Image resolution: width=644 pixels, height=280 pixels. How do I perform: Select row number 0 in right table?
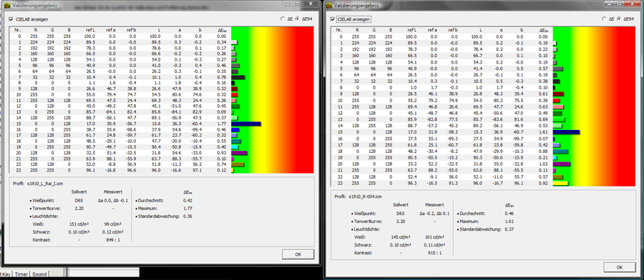[x=341, y=36]
